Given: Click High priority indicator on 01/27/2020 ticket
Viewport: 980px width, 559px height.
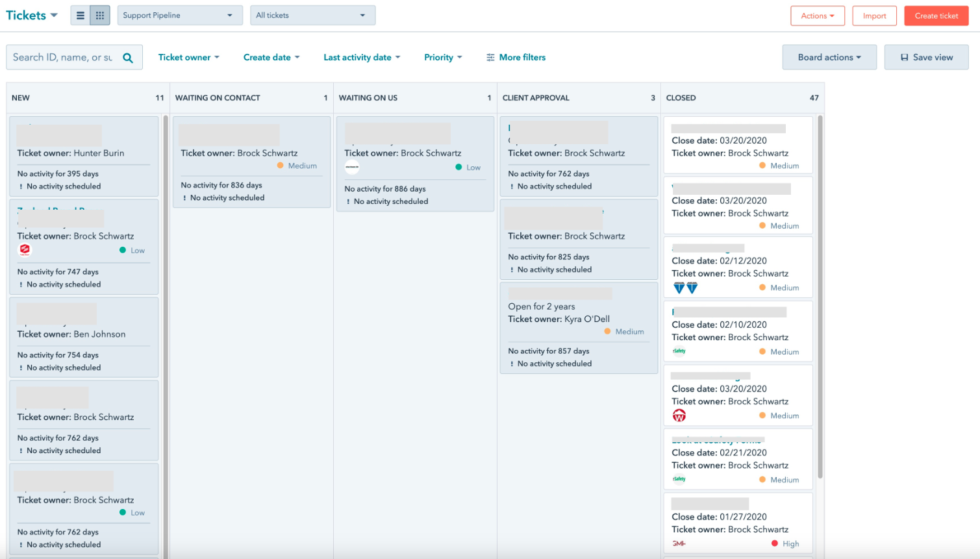Looking at the screenshot, I should tap(785, 543).
